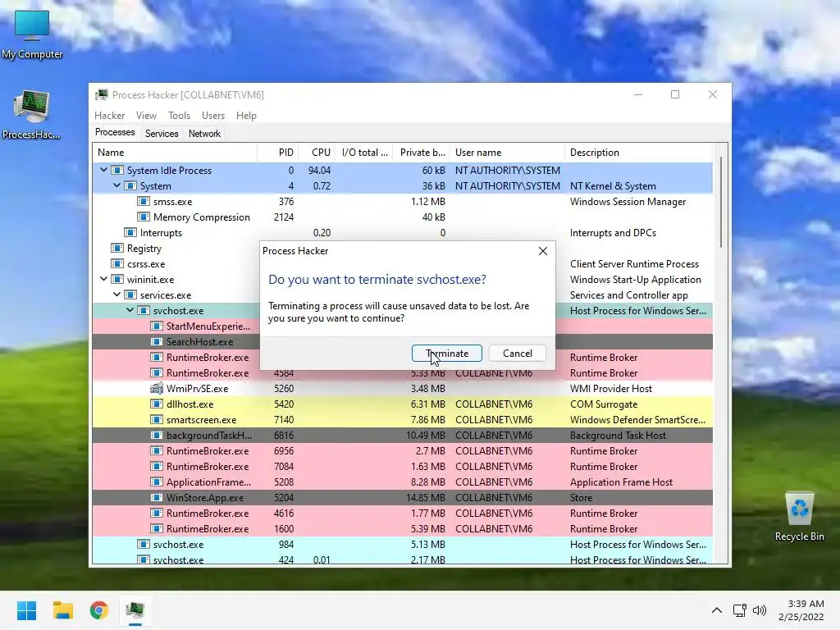
Task: Switch to the Services tab
Action: click(x=162, y=134)
